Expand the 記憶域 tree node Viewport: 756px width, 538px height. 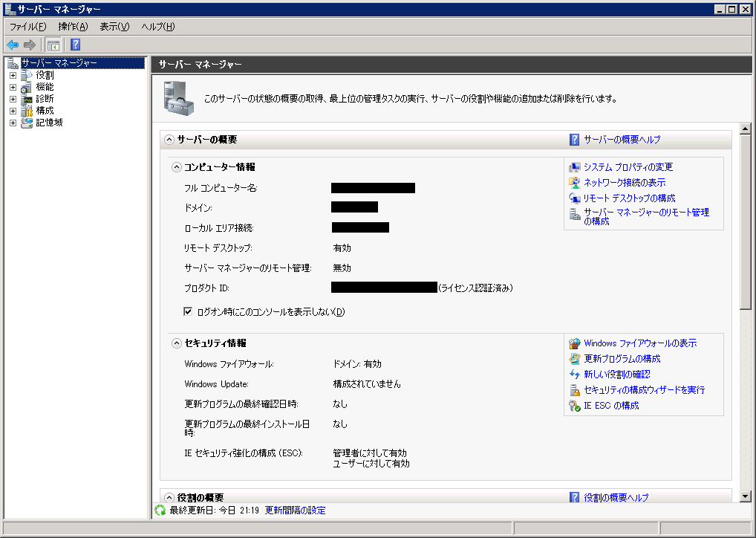point(13,123)
